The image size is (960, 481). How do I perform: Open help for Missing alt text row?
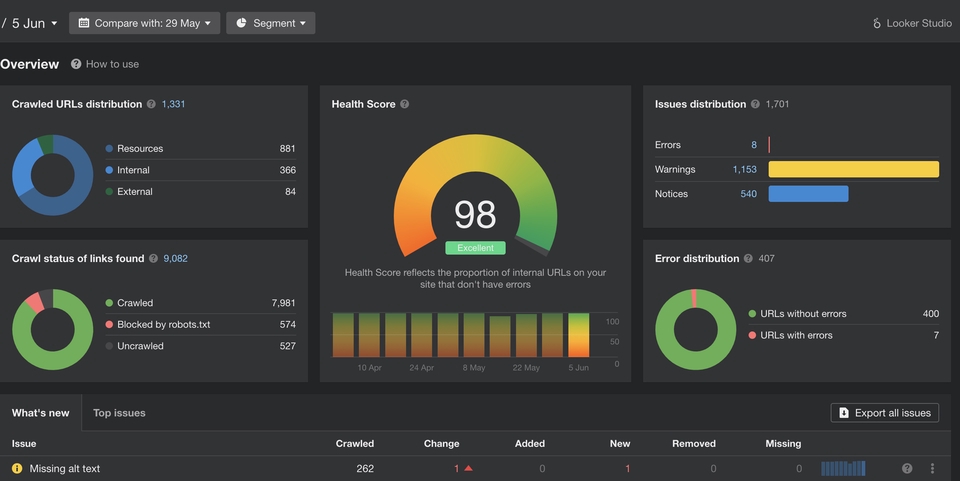point(907,468)
